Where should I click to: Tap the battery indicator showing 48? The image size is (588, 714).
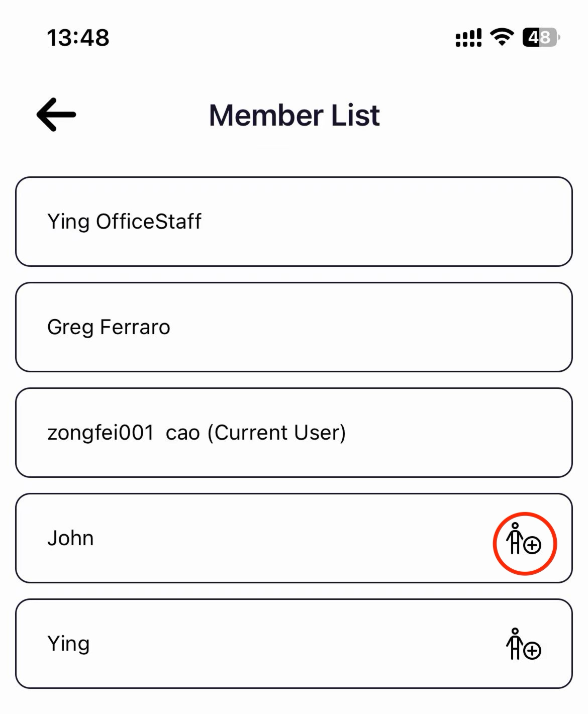(541, 38)
